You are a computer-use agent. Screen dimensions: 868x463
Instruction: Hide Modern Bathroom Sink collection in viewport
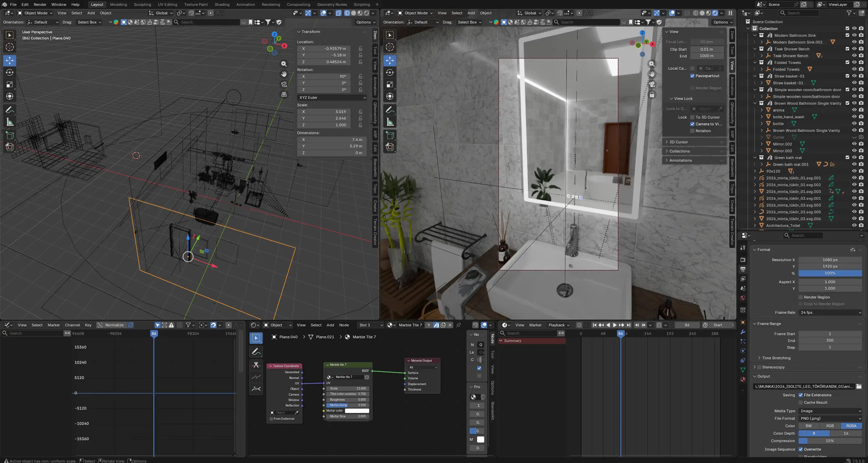(854, 35)
